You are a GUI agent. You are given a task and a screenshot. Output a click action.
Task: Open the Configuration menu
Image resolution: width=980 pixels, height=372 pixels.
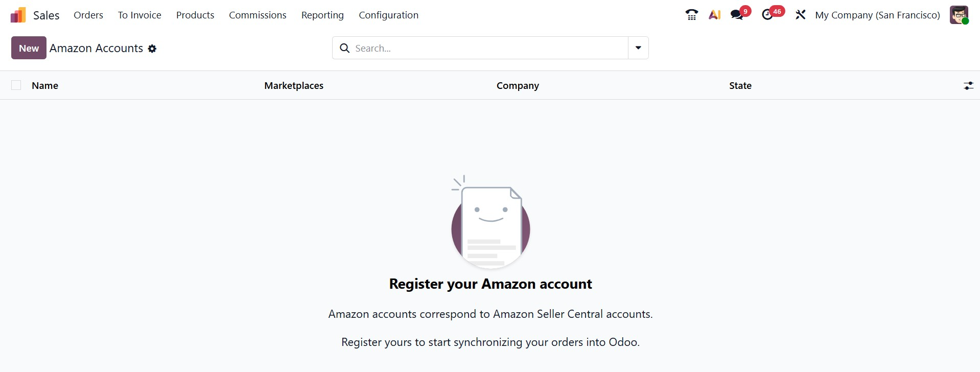click(x=388, y=15)
